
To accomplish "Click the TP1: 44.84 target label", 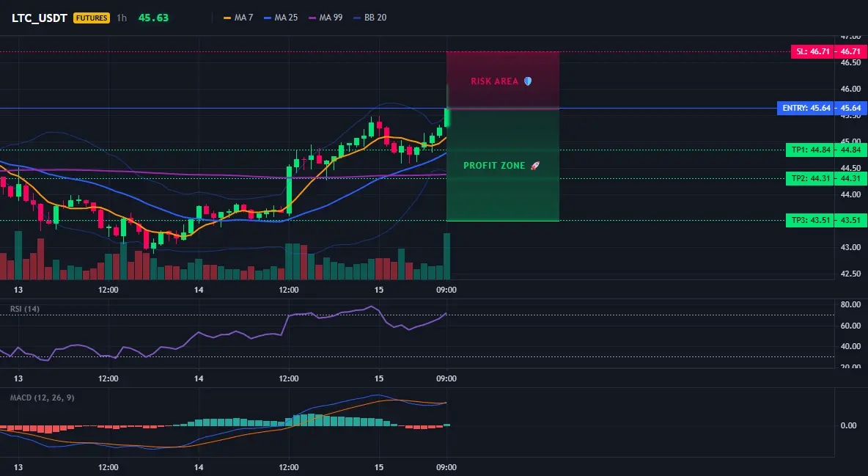I will point(810,150).
